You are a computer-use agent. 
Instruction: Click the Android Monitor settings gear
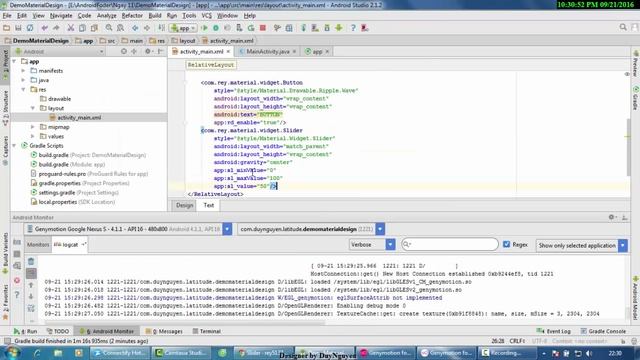coord(611,218)
